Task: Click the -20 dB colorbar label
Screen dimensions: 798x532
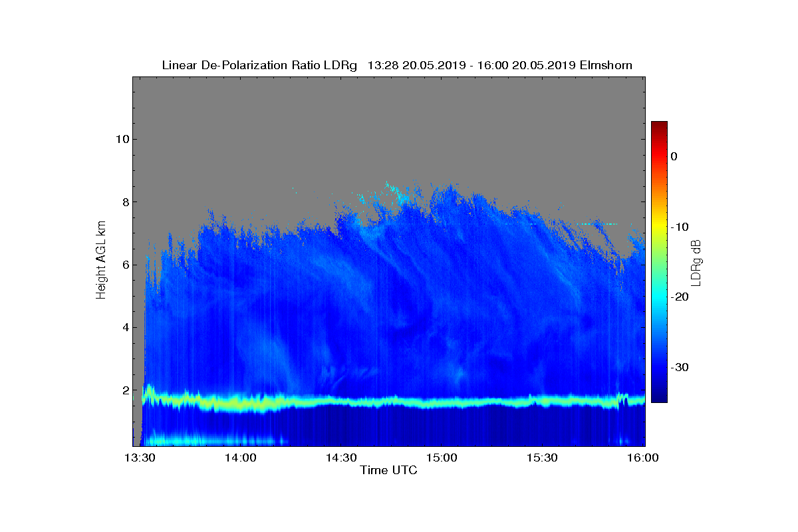Action: point(678,297)
